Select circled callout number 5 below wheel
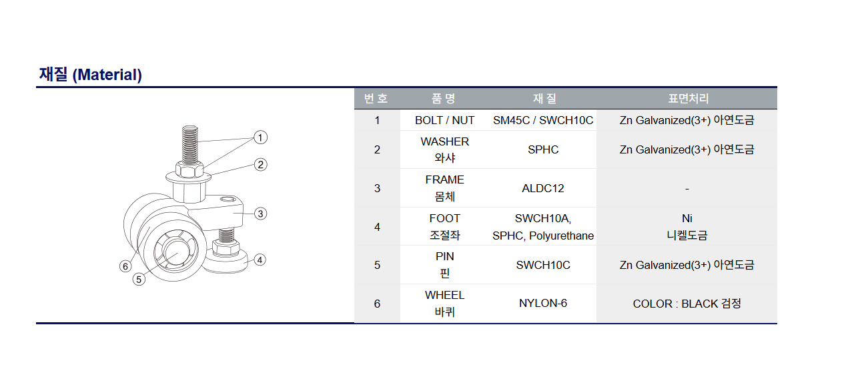 coord(139,280)
